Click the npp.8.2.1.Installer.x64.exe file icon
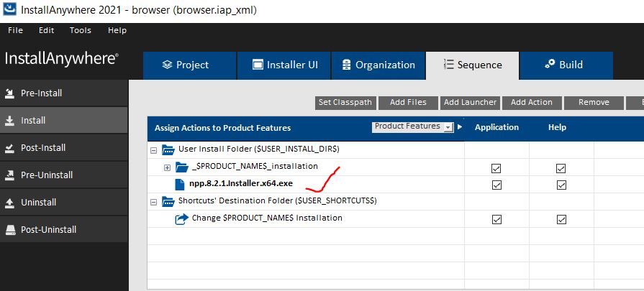 click(179, 185)
